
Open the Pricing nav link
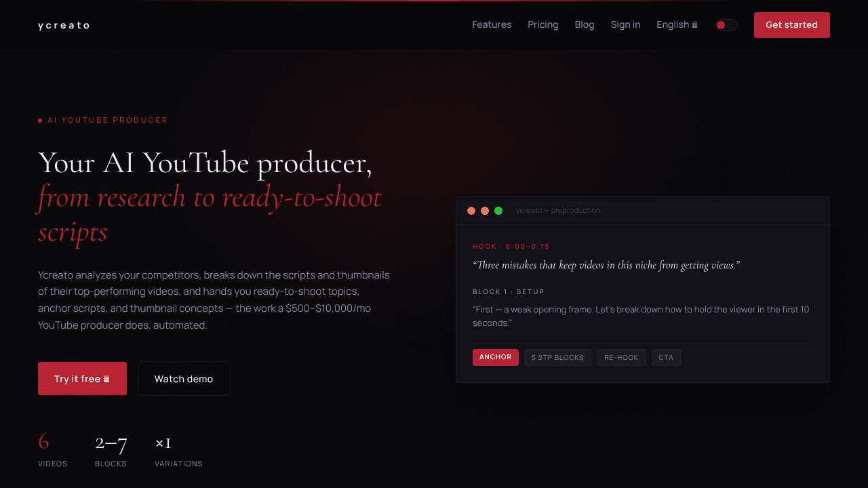point(543,24)
